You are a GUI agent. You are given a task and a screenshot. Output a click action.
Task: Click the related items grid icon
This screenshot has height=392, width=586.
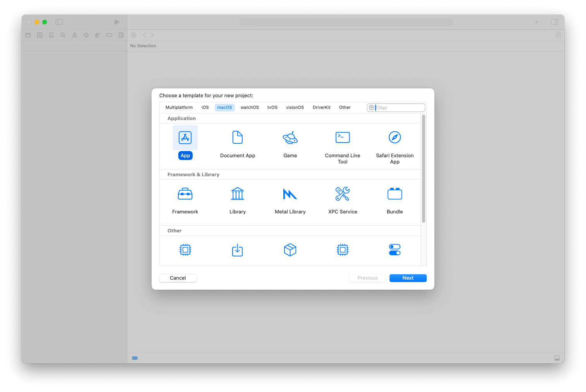(134, 35)
